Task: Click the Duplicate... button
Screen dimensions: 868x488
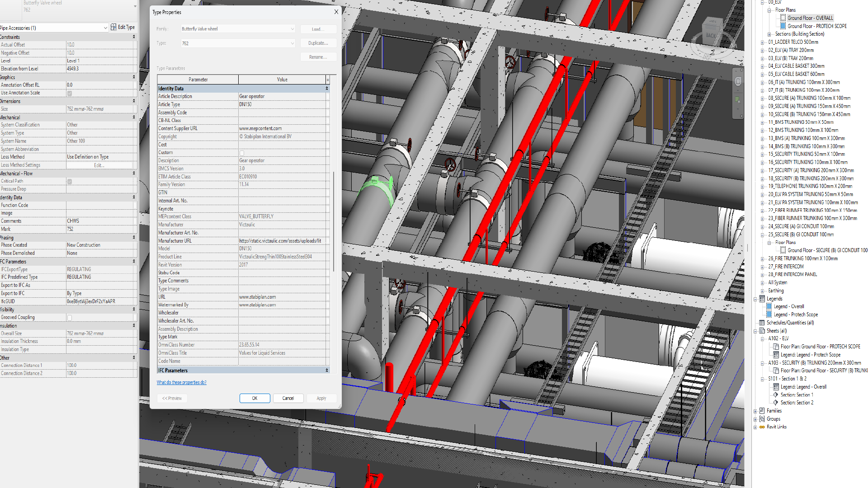Action: coord(318,43)
